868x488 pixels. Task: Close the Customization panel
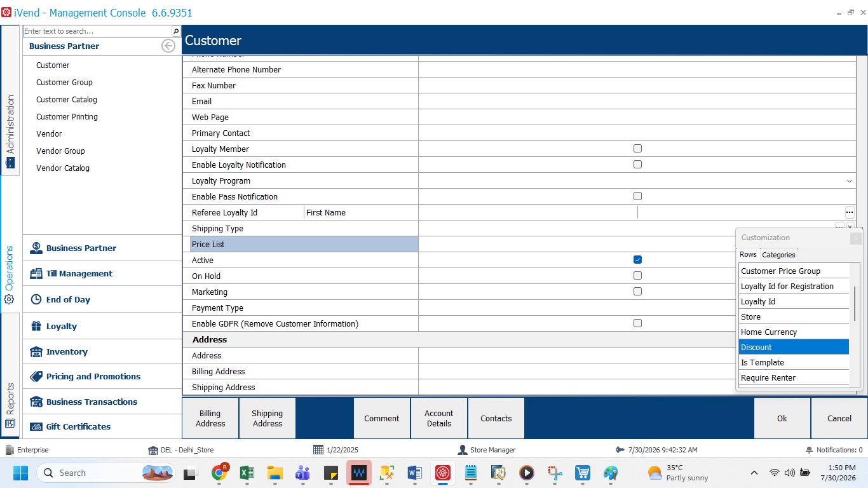coord(856,238)
